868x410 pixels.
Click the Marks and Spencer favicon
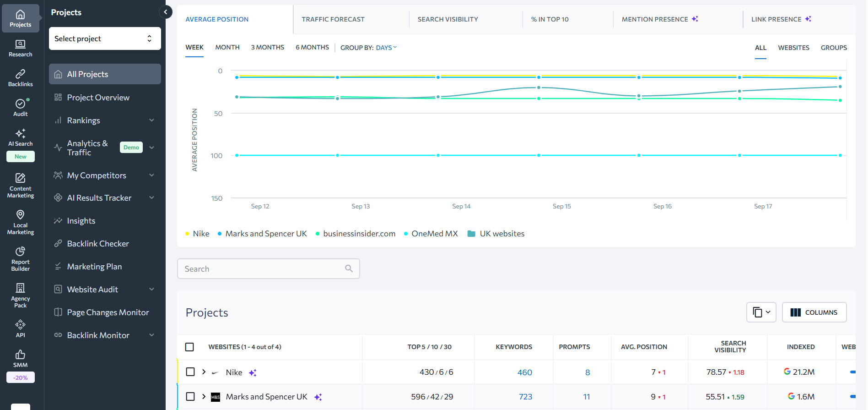pyautogui.click(x=216, y=397)
